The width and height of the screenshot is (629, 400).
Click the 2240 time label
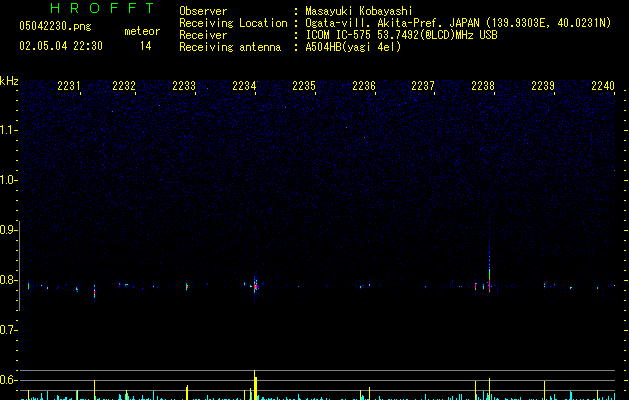603,86
